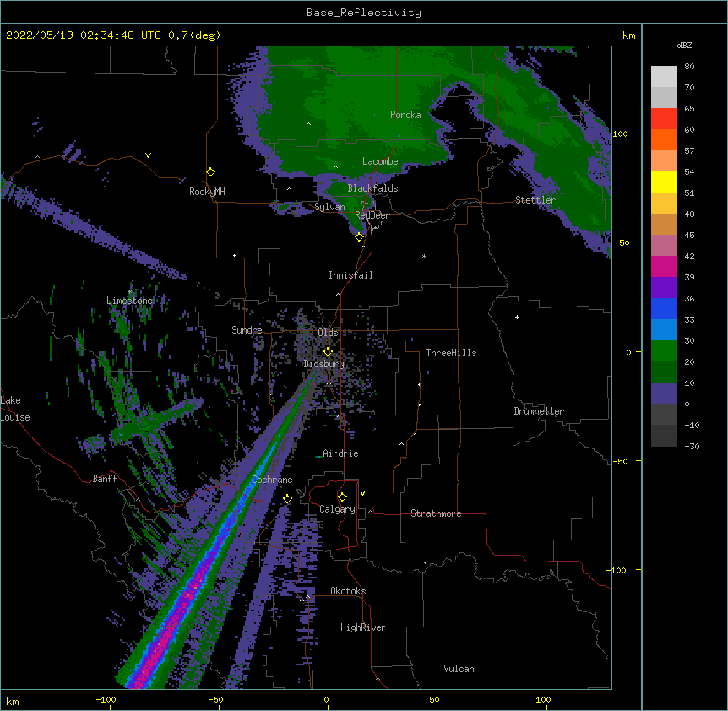
Task: Click the Limestone label
Action: [x=129, y=301]
